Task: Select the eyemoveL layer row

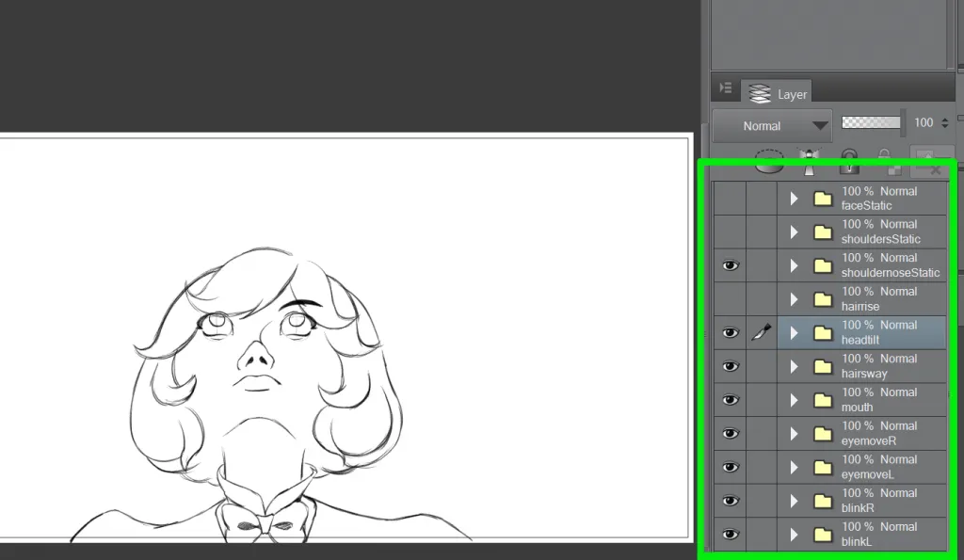Action: coord(876,466)
